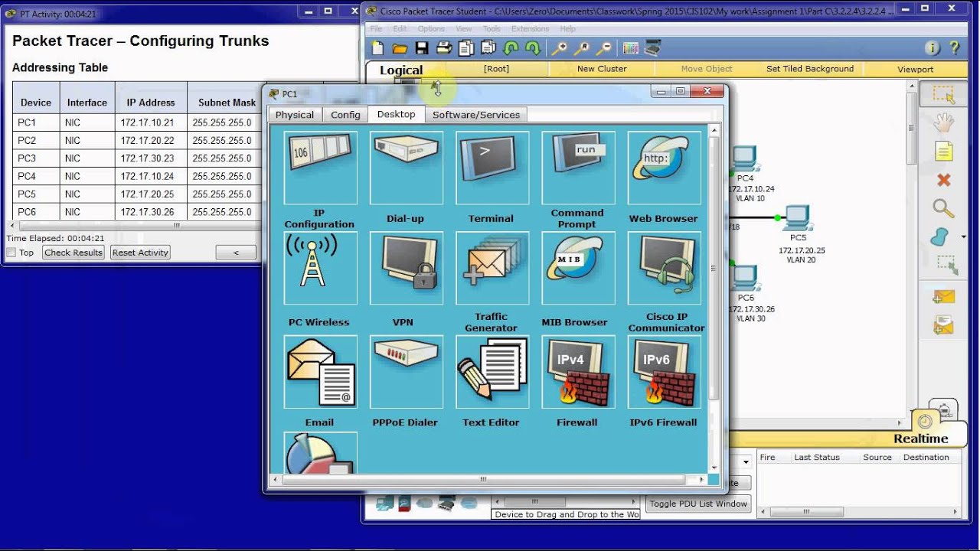
Task: Select the Inspect magnifier tool
Action: coord(943,208)
